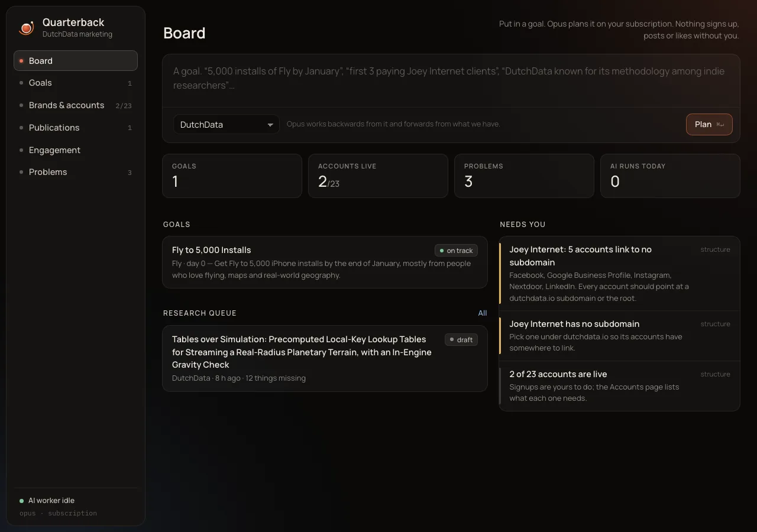Click the '12 things missing' metadata text

coord(276,378)
